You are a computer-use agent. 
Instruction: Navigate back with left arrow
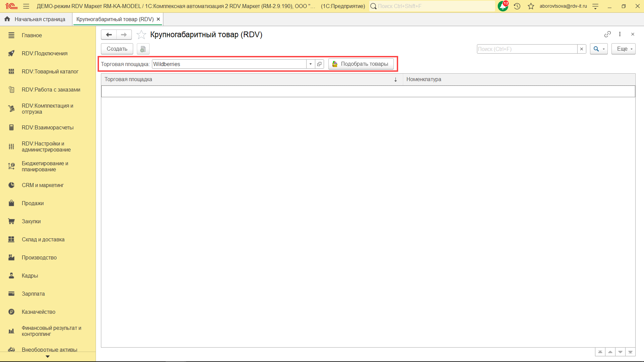pyautogui.click(x=109, y=35)
